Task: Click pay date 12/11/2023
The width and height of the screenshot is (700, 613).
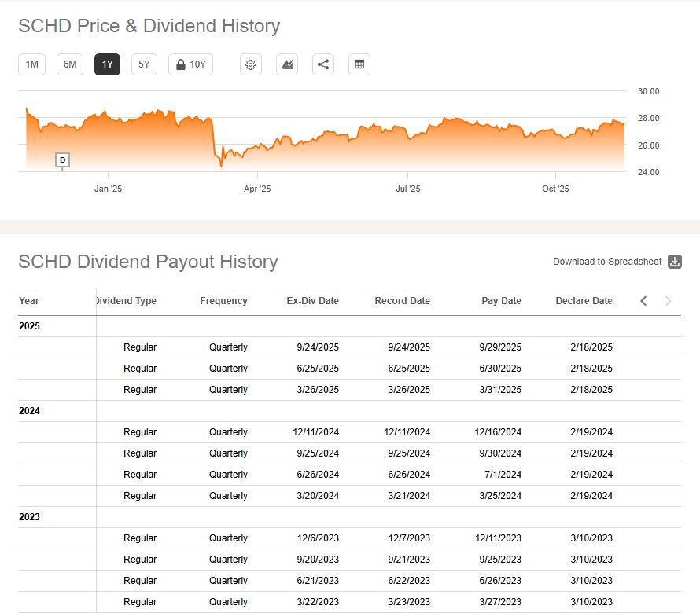Action: click(x=498, y=538)
